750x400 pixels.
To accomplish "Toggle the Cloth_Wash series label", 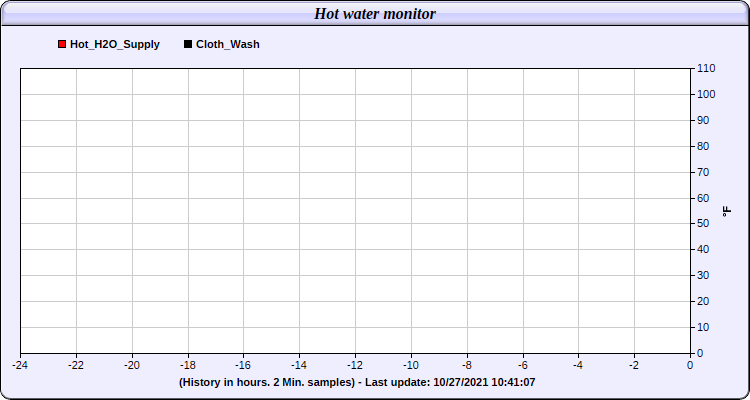I will coord(228,44).
